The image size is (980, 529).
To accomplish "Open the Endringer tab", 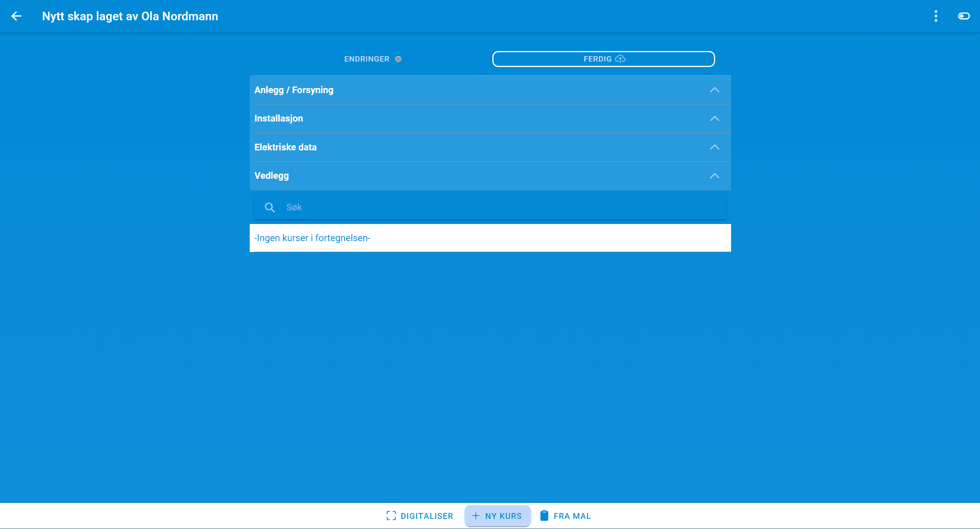I will point(367,59).
